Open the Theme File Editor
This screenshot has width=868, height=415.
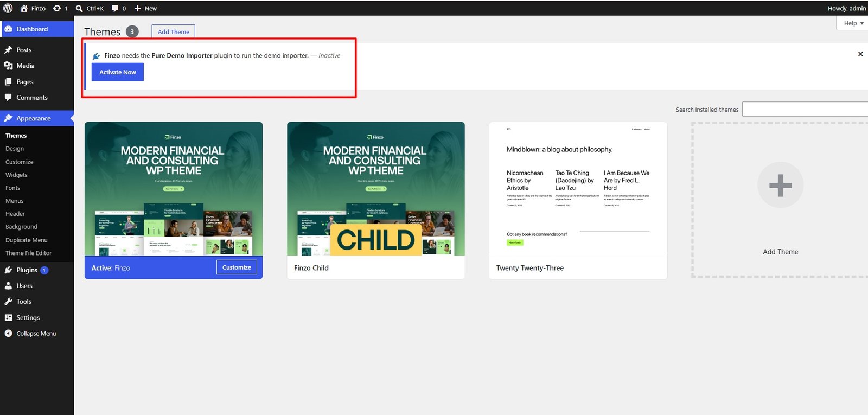[x=29, y=253]
